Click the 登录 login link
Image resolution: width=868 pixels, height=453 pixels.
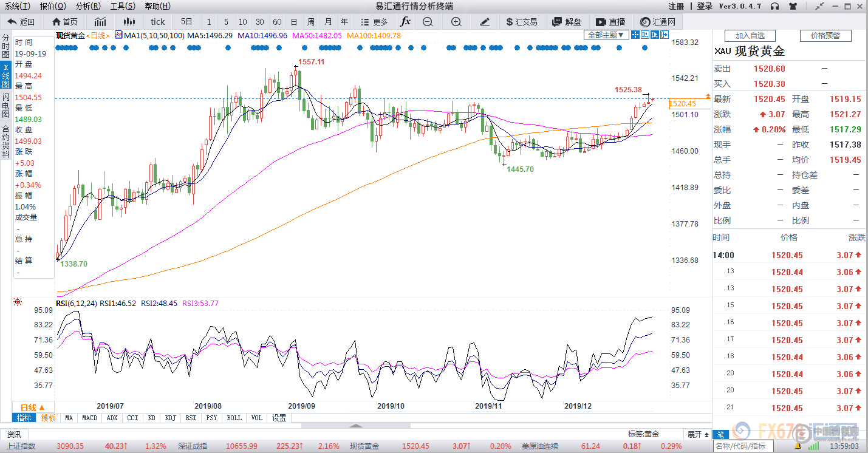click(x=705, y=6)
